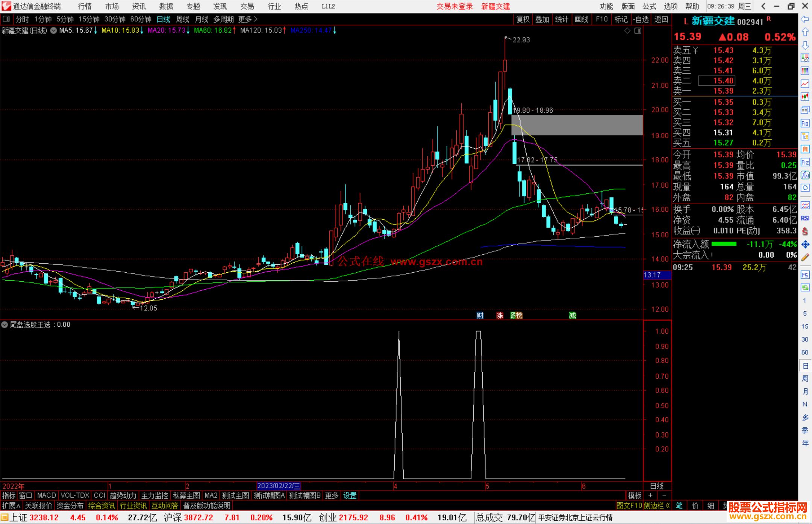Toggle the panel layout square at top-left
Viewport: 812px width, 524px height.
click(x=6, y=19)
